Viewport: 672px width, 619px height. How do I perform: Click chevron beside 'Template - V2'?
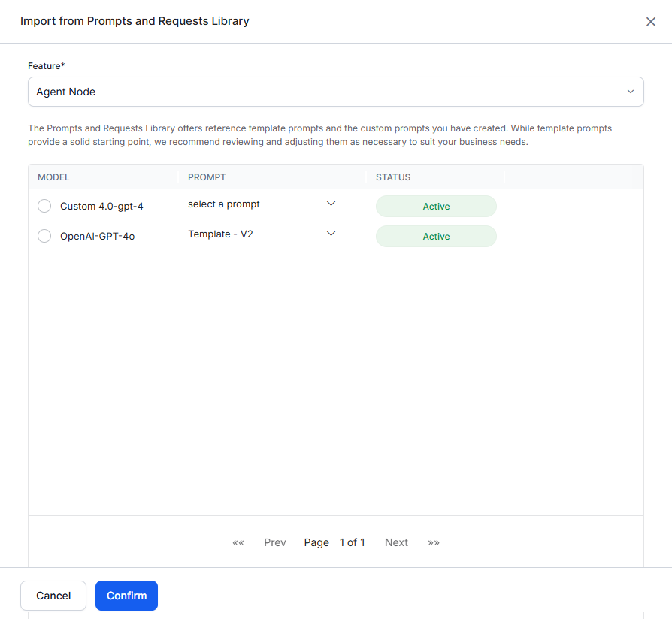coord(331,234)
